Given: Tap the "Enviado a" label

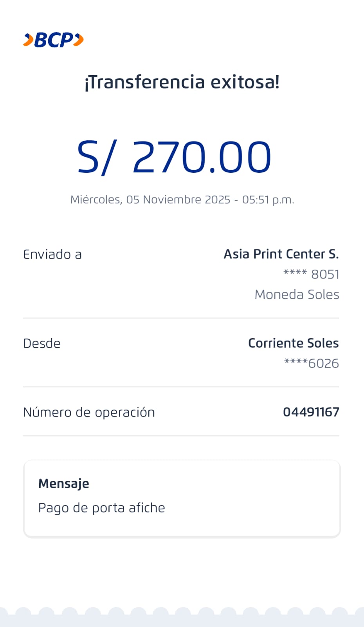Looking at the screenshot, I should coord(52,255).
